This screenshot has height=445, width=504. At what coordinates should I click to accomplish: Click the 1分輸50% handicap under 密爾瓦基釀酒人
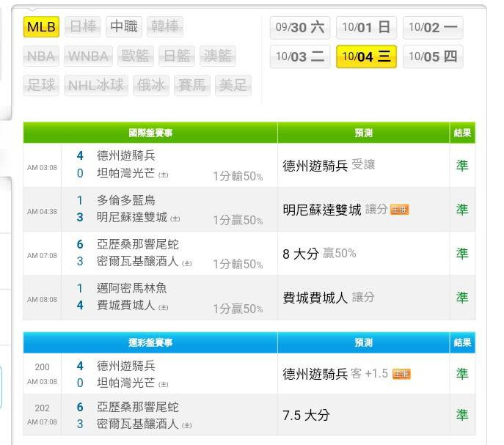[x=238, y=265]
